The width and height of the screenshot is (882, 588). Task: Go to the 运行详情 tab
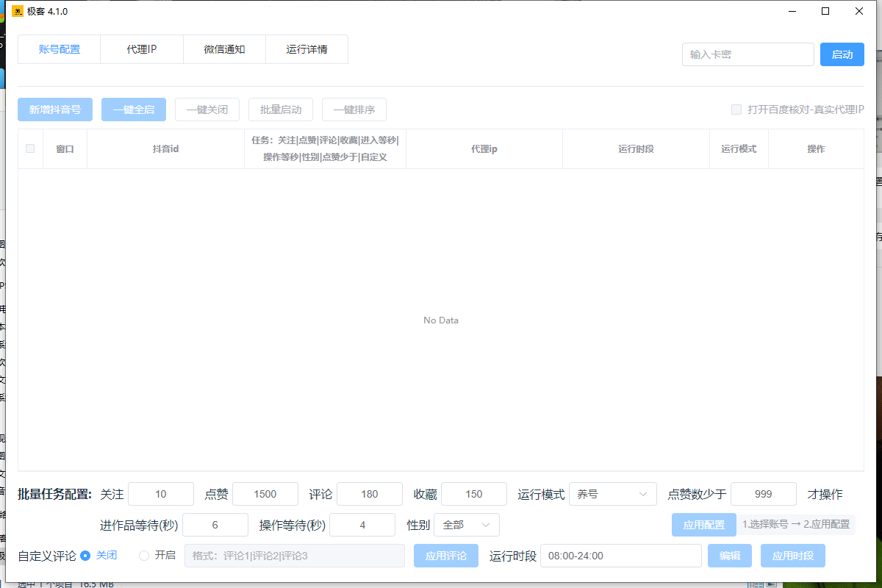306,50
